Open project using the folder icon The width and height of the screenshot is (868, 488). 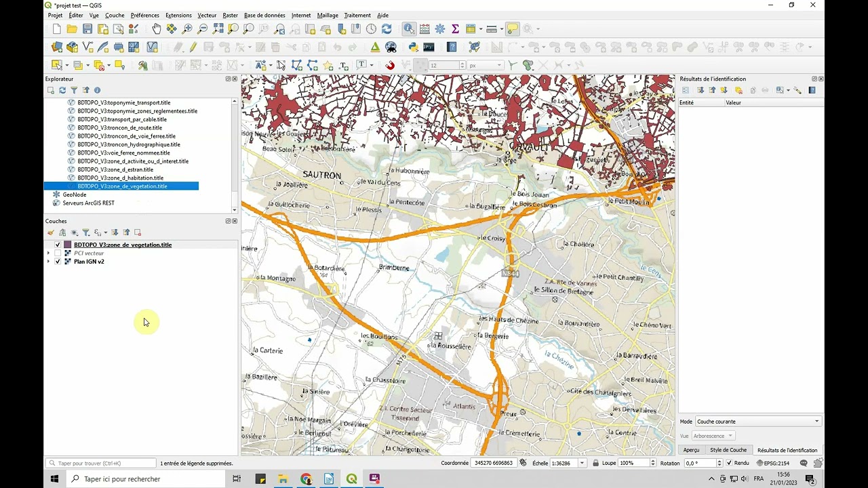pos(72,29)
